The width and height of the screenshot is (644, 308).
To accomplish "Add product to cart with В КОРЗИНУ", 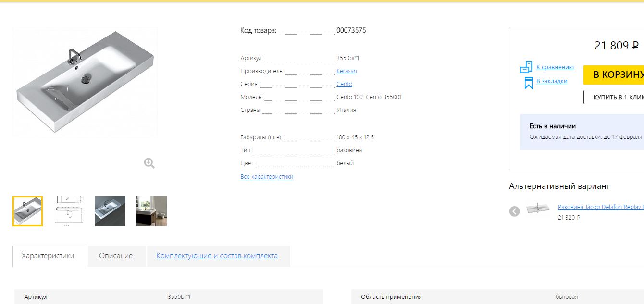I will [x=614, y=74].
